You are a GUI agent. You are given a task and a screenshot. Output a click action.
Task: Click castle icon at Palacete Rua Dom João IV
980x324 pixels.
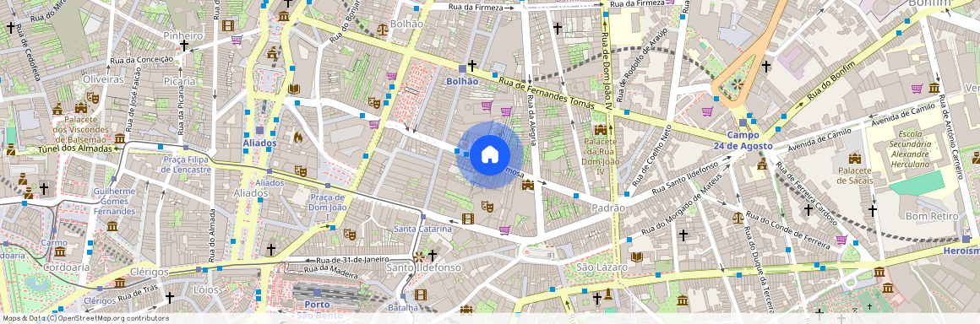pos(601,129)
